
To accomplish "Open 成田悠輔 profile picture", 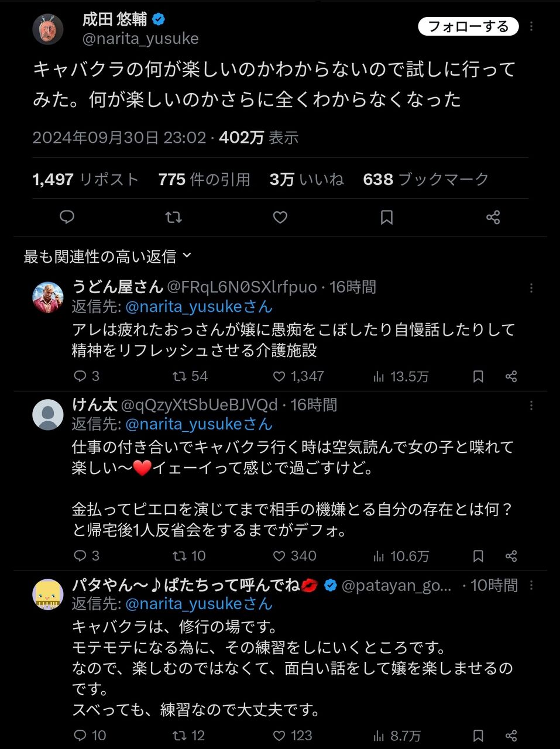I will [x=47, y=29].
